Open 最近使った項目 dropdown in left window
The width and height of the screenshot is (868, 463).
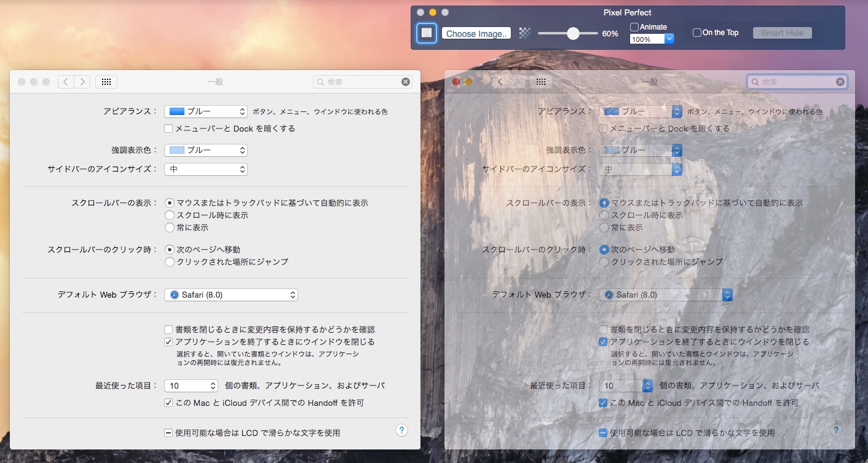tap(191, 386)
